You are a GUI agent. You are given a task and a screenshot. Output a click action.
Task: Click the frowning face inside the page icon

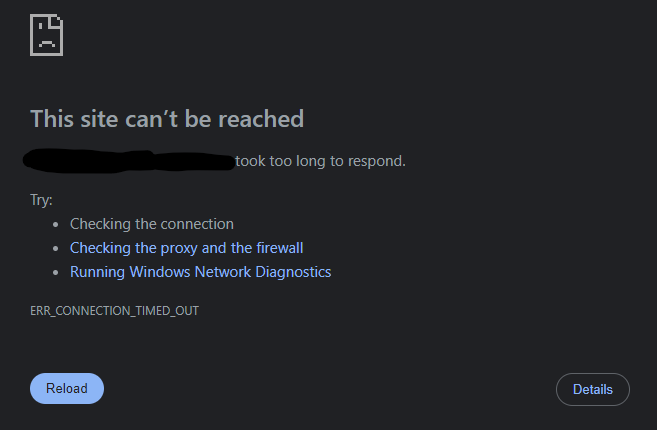coord(46,40)
